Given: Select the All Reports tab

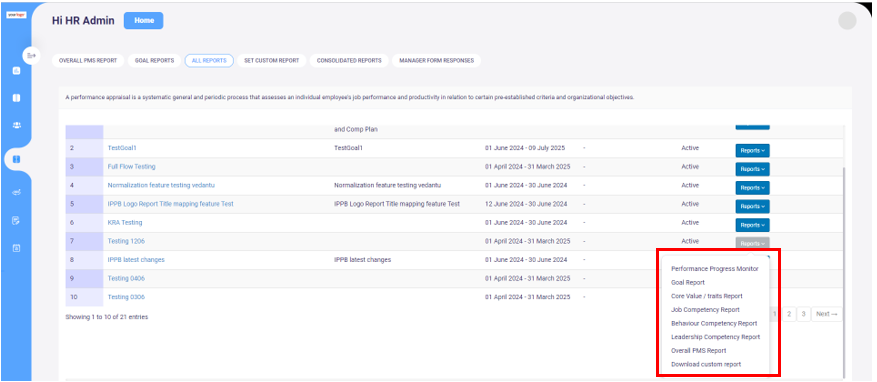Looking at the screenshot, I should click(x=209, y=60).
